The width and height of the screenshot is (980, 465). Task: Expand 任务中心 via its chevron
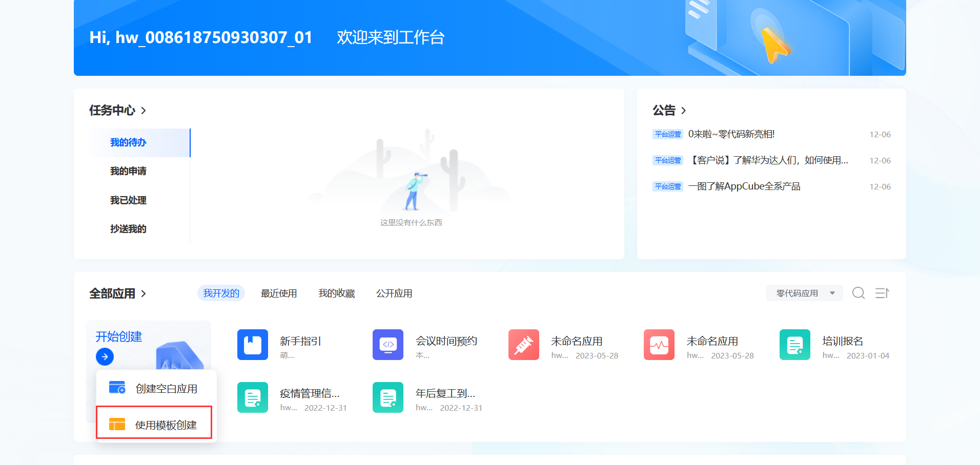[144, 110]
